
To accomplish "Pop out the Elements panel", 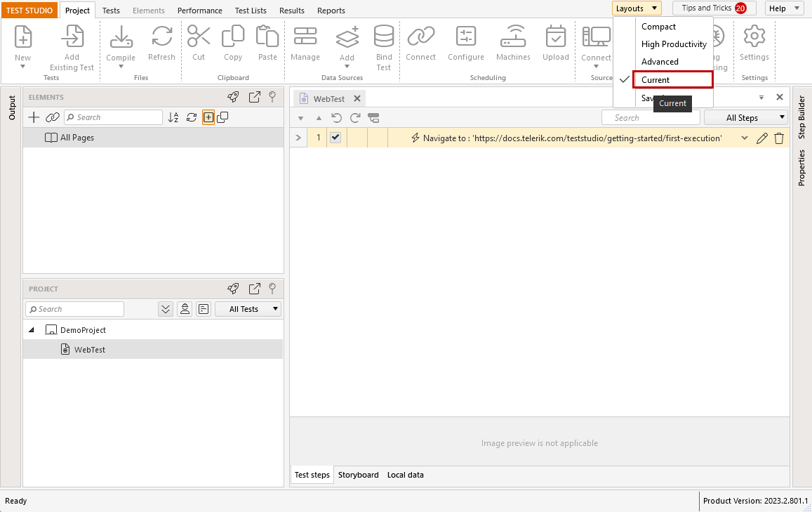I will pyautogui.click(x=254, y=97).
